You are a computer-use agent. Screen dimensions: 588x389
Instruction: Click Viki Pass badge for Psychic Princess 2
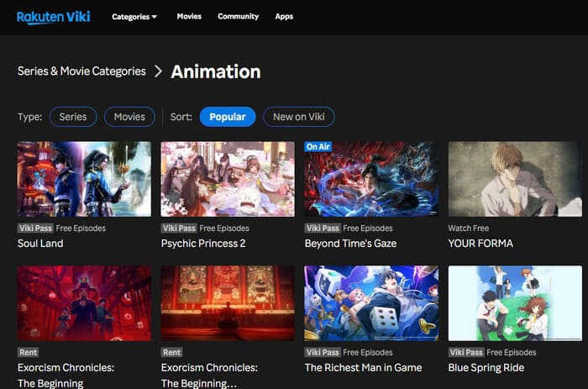pyautogui.click(x=179, y=228)
